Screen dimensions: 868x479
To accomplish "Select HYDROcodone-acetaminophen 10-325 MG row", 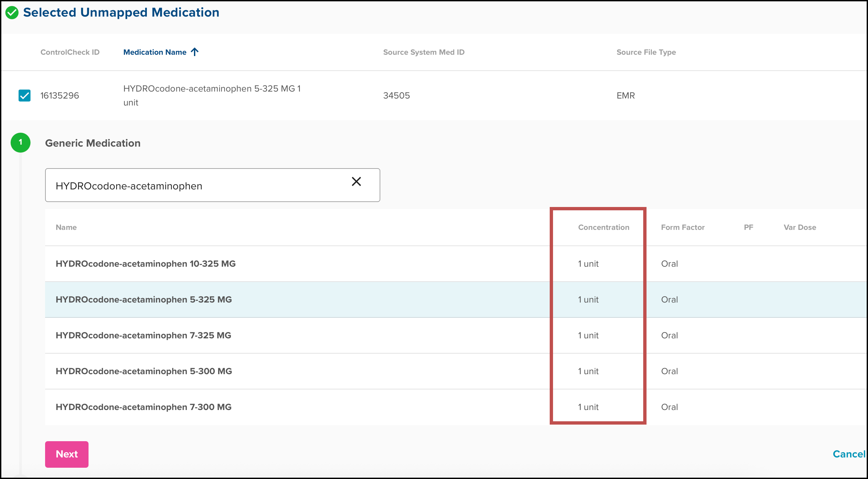I will point(146,264).
